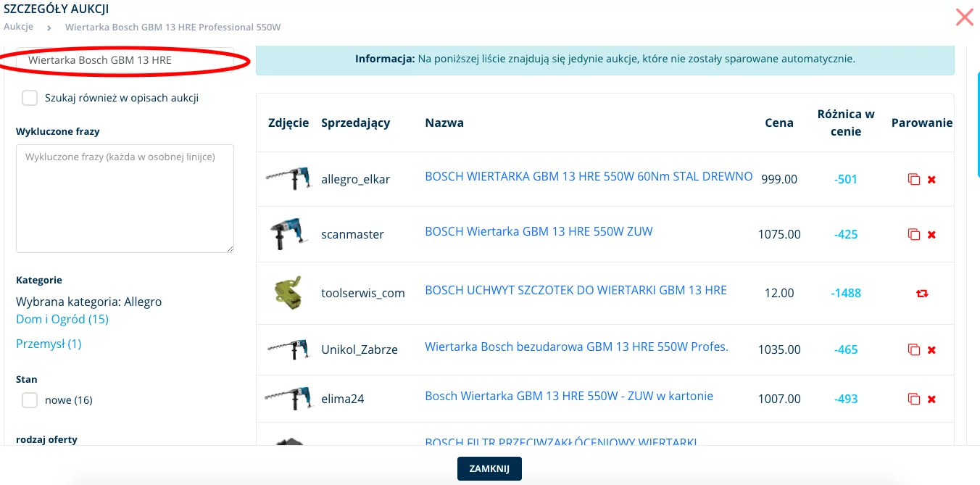This screenshot has width=980, height=485.
Task: Reject the scanmaster auction with red X
Action: [932, 234]
